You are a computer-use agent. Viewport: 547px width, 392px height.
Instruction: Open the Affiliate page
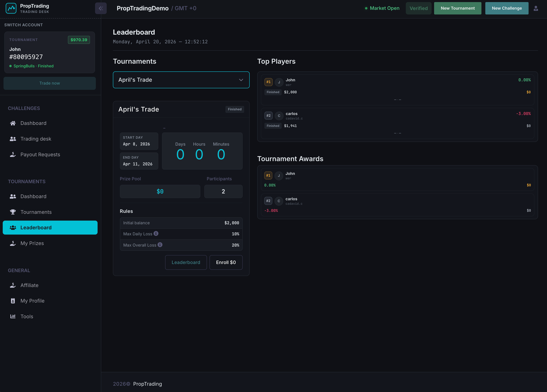(29, 285)
